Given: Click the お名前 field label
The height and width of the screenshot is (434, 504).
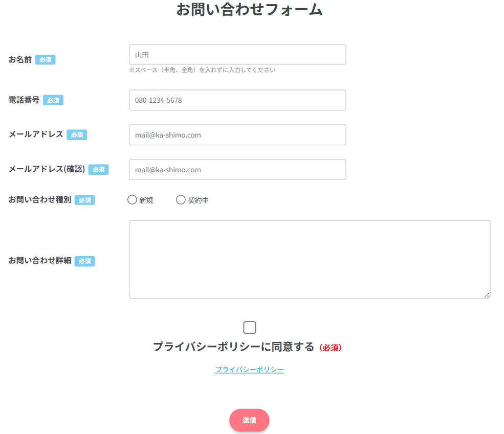Looking at the screenshot, I should click(20, 60).
